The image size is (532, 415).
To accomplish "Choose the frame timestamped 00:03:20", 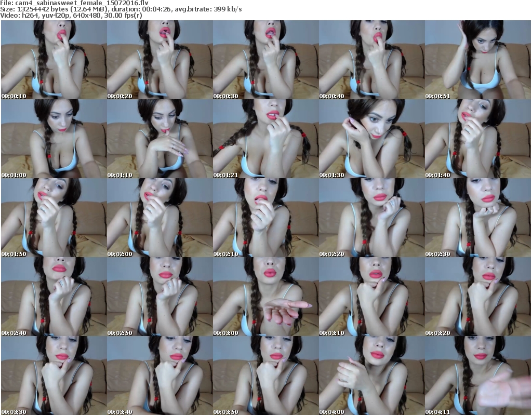I will [x=478, y=297].
